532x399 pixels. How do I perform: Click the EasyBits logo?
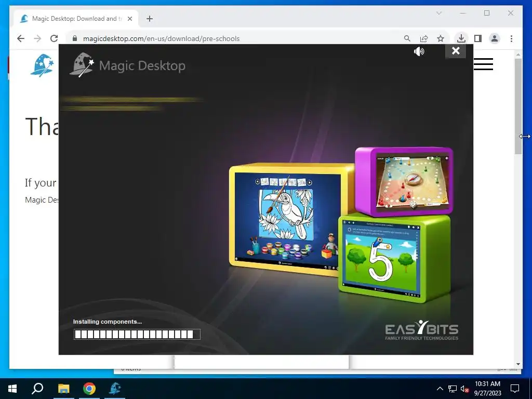click(x=421, y=330)
